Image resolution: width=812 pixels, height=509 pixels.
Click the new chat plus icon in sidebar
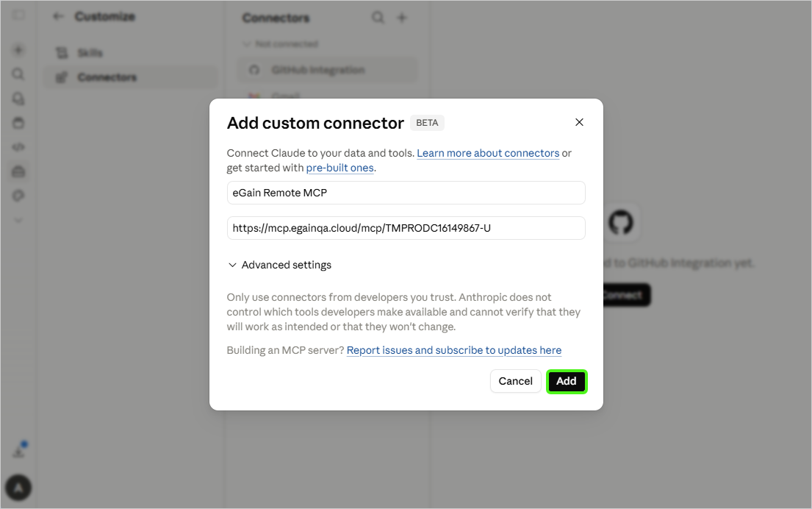tap(18, 50)
